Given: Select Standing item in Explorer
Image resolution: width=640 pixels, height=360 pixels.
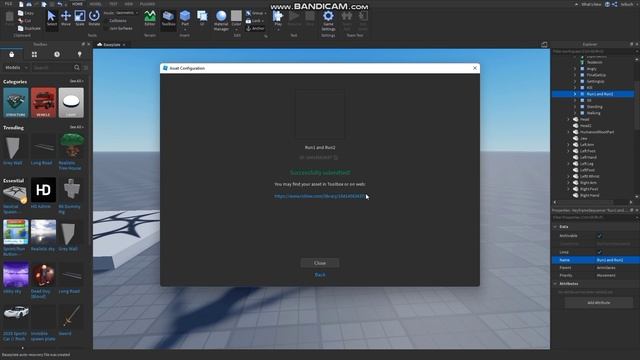Looking at the screenshot, I should 594,107.
